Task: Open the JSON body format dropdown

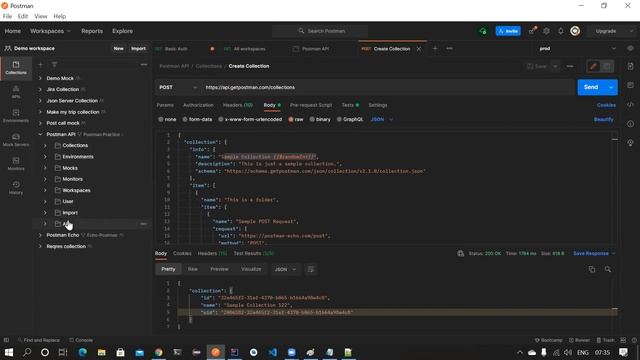Action: tap(382, 119)
